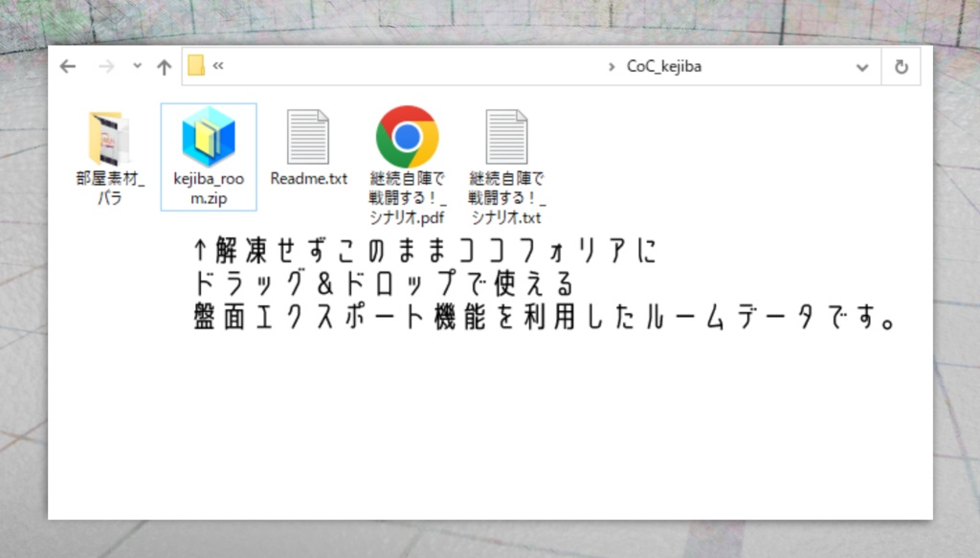
Task: Click the forward navigation arrow
Action: [x=104, y=65]
